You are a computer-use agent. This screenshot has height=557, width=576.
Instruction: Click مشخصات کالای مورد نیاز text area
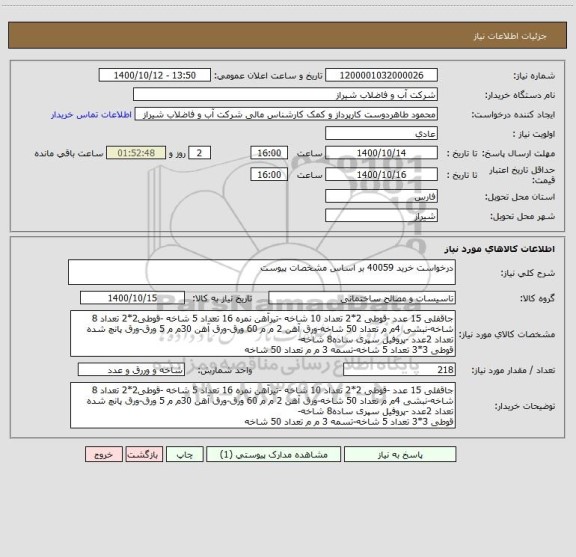263,334
